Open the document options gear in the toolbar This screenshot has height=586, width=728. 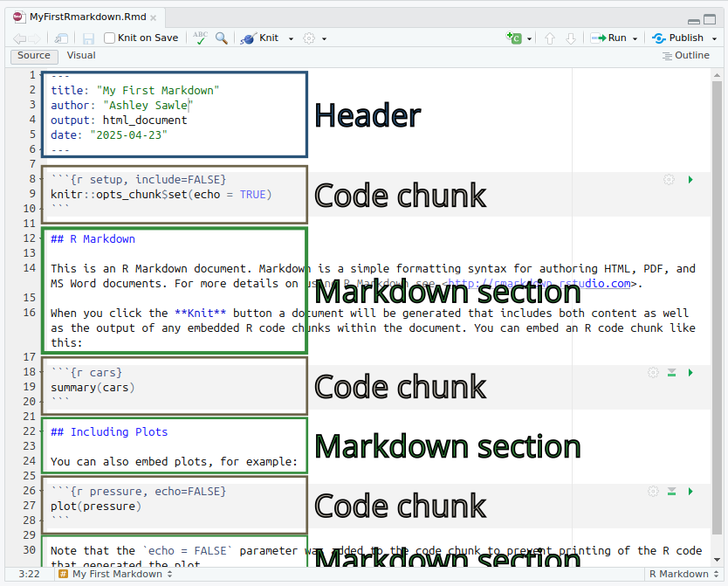[309, 38]
